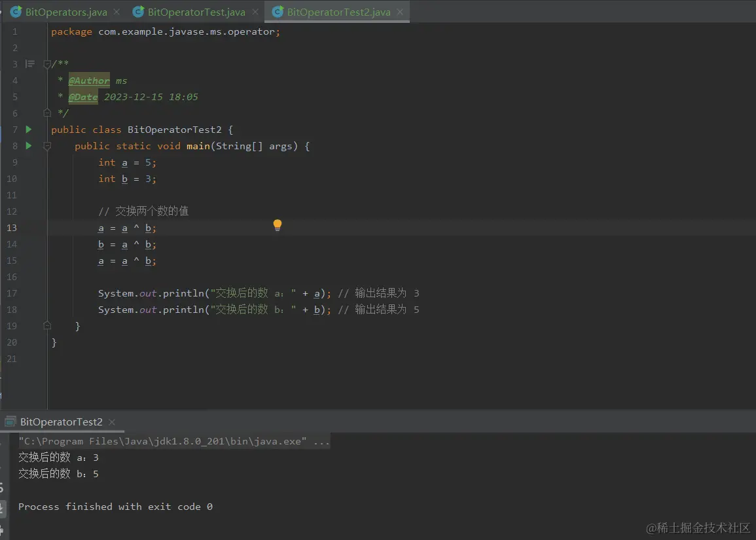The width and height of the screenshot is (756, 540).
Task: Switch to the BitOperatorTest.java tab
Action: point(196,12)
